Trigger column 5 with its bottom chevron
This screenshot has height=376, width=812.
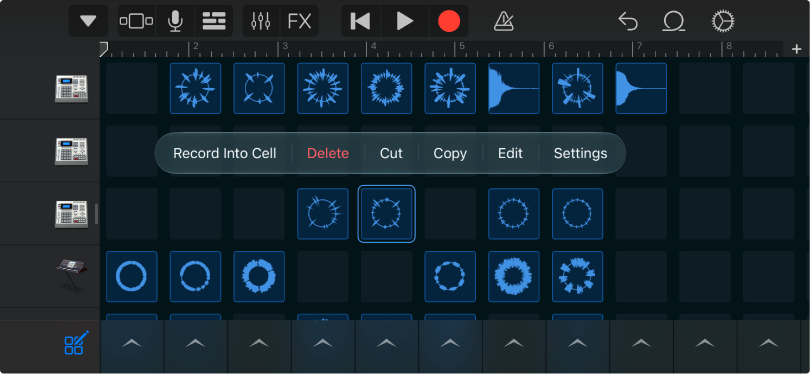pos(386,343)
